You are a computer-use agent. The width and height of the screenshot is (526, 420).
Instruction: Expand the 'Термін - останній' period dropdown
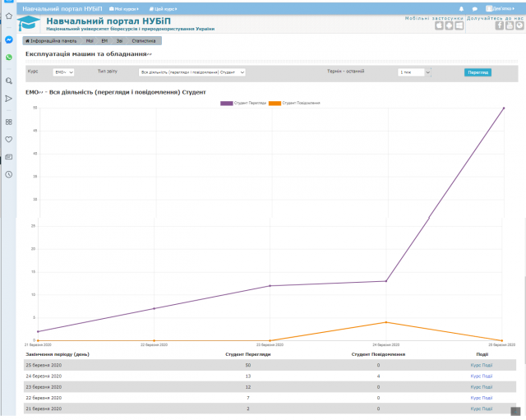point(414,72)
